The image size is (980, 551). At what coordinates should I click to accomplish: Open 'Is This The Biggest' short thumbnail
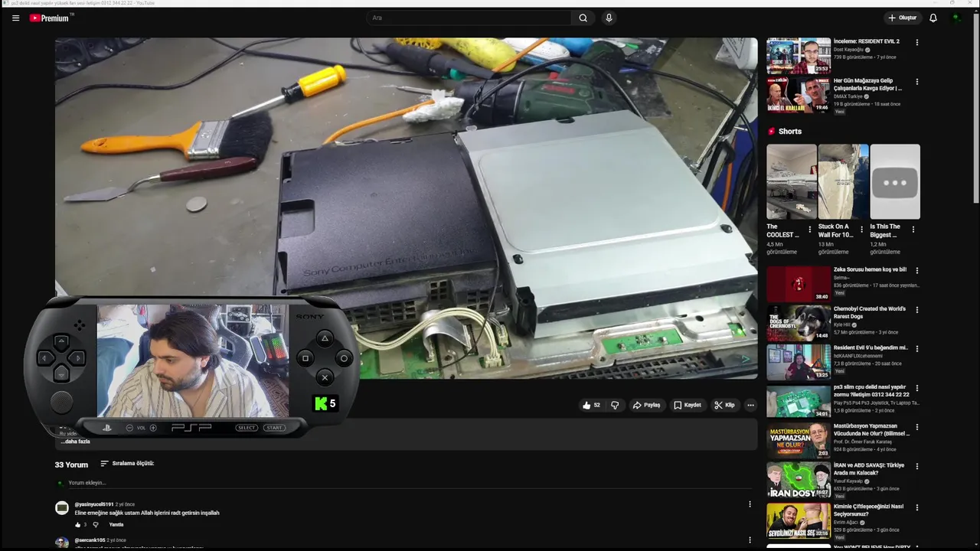(895, 182)
